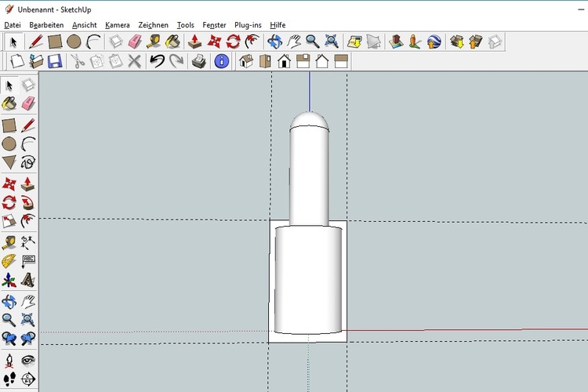Click the Open file icon
Image resolution: width=588 pixels, height=392 pixels.
click(x=36, y=61)
